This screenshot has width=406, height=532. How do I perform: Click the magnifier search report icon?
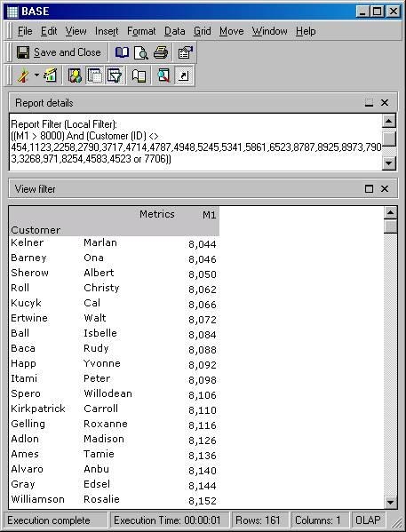tap(163, 75)
